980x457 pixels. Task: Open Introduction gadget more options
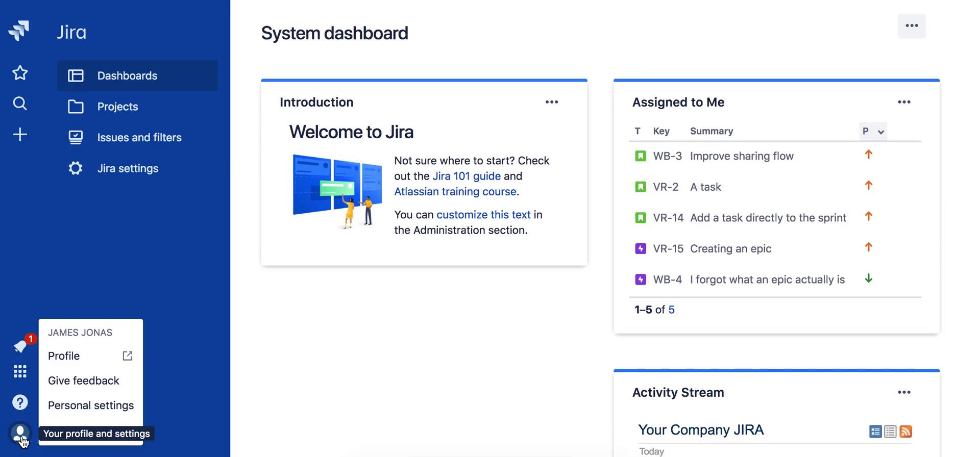[552, 102]
